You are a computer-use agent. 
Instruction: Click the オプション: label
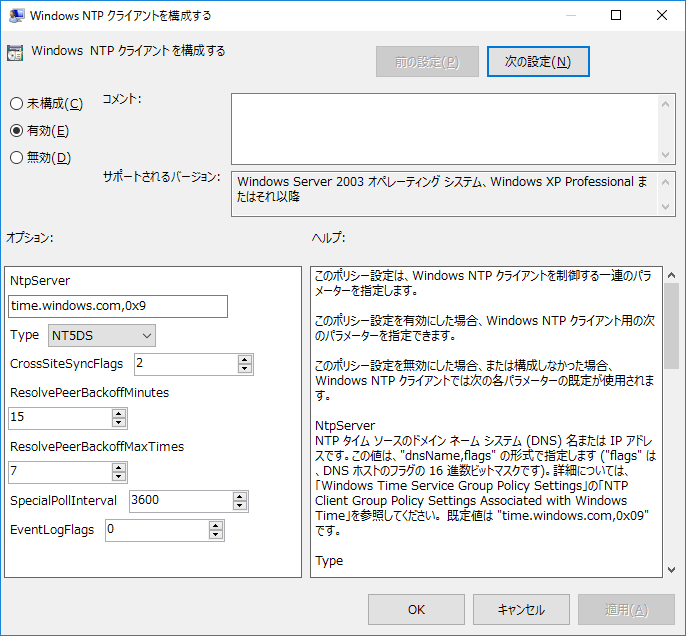click(x=30, y=238)
